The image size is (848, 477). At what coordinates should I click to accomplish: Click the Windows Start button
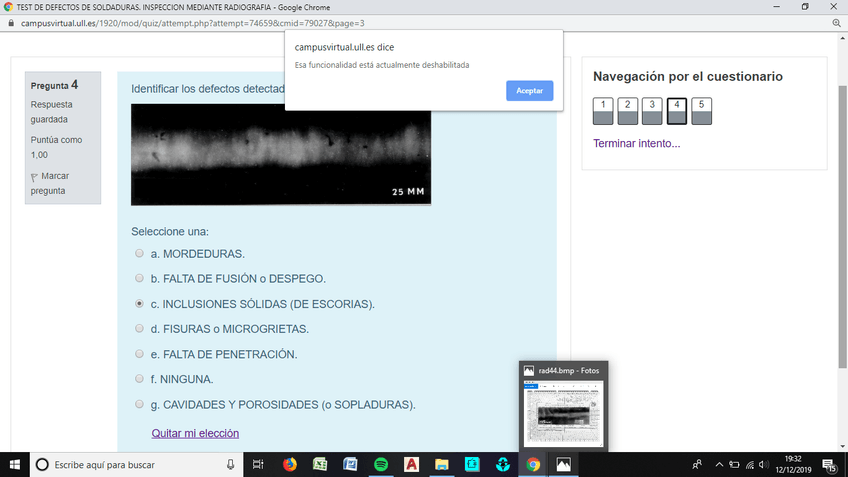(x=14, y=464)
